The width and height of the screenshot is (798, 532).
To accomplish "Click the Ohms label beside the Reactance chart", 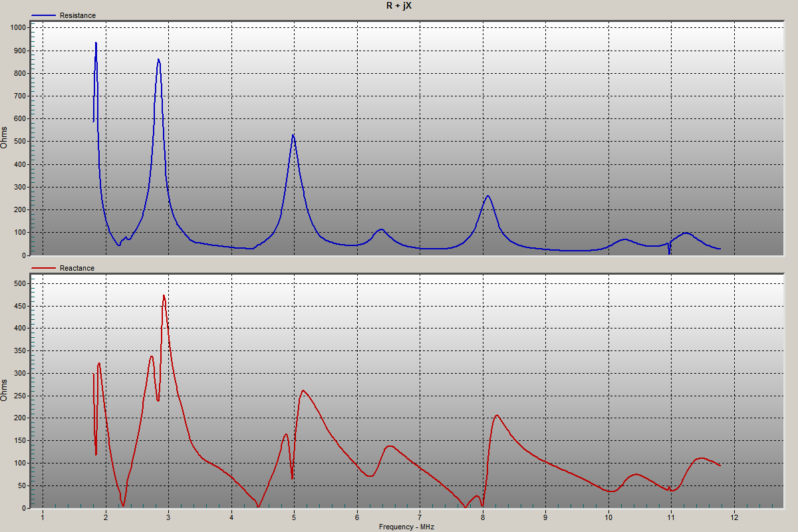I will (x=5, y=391).
